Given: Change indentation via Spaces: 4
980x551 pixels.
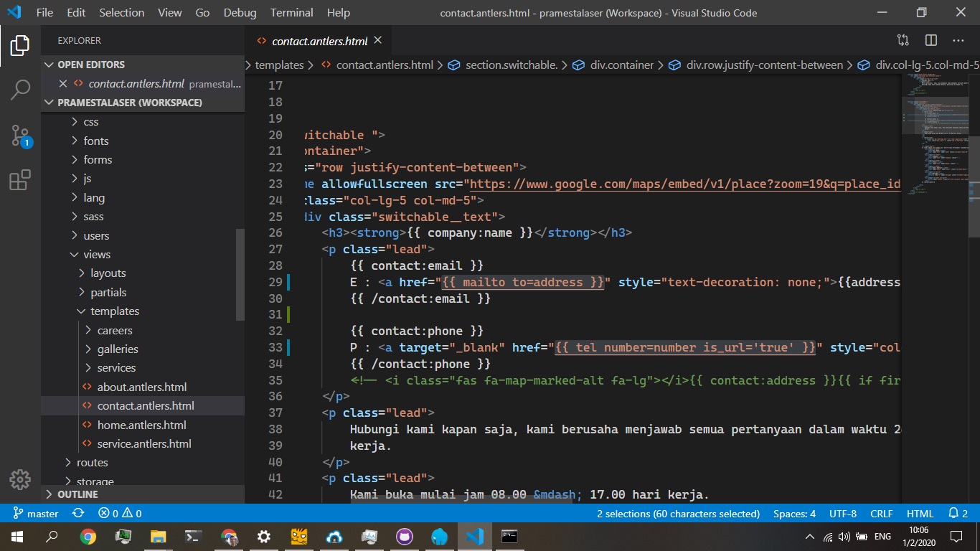Looking at the screenshot, I should click(x=794, y=514).
